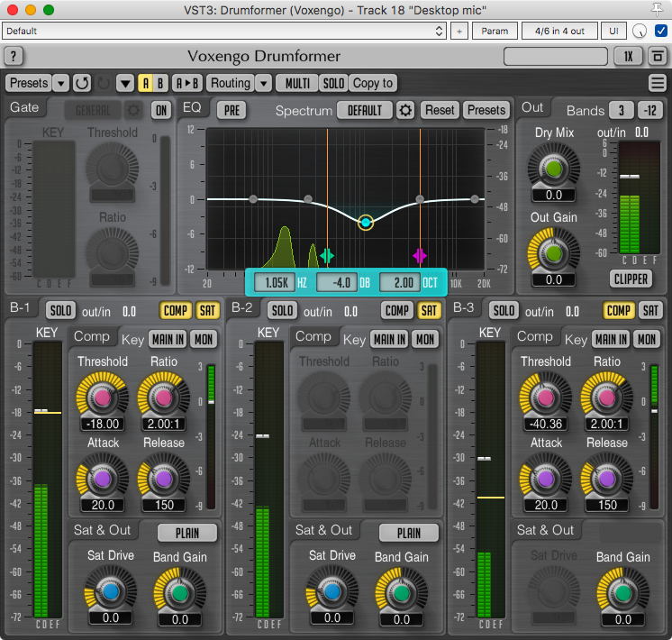Screen dimensions: 672x640
Task: Open the Presets dropdown arrow
Action: [61, 83]
